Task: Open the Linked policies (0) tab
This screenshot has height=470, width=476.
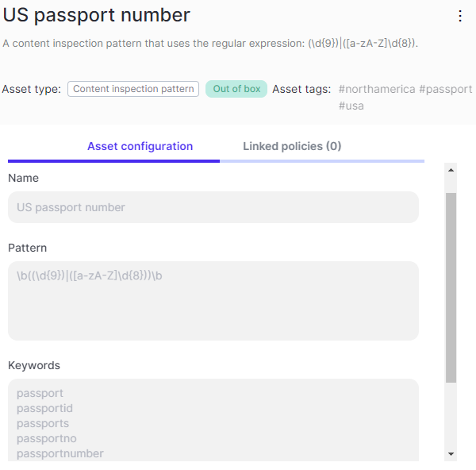Action: click(292, 147)
